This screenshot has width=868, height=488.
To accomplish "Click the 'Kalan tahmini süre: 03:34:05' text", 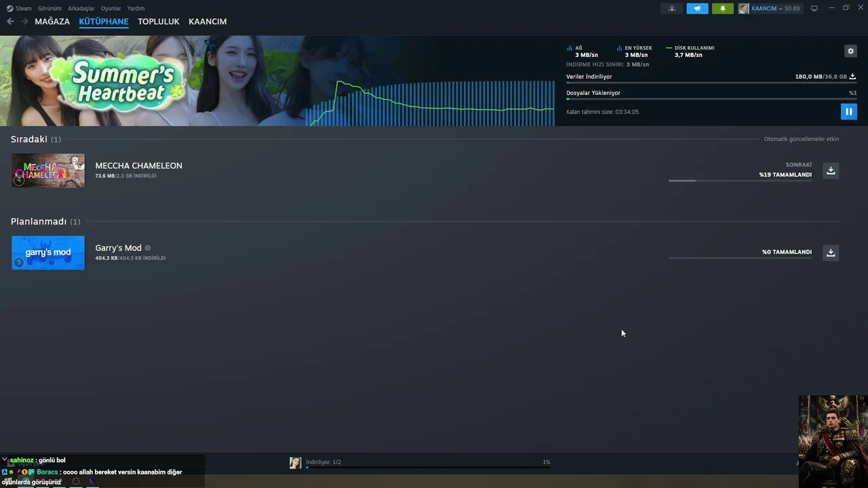I will coord(602,112).
